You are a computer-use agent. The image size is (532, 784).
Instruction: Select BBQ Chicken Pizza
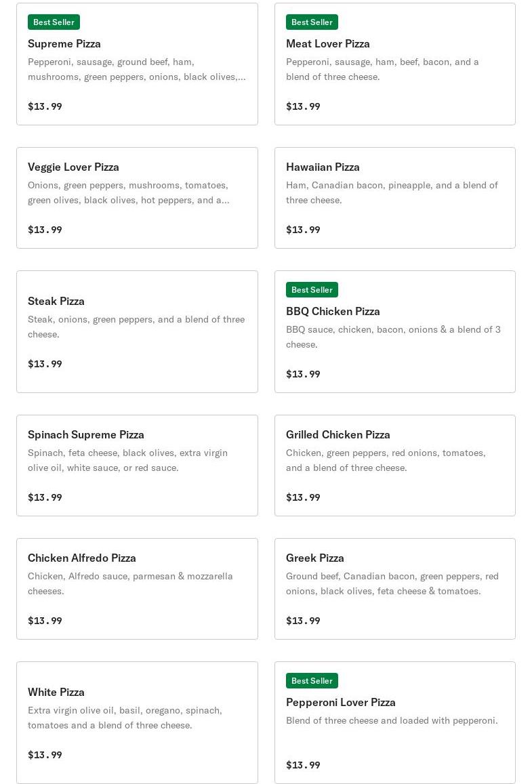(x=333, y=311)
